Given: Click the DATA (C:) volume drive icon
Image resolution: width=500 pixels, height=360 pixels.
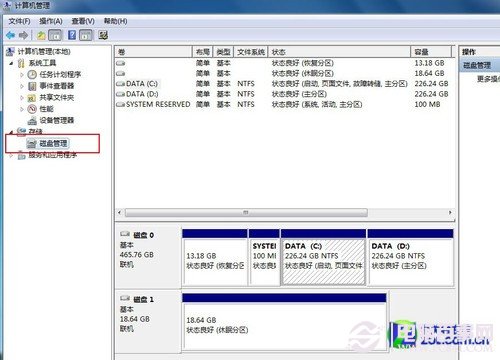Looking at the screenshot, I should coord(120,84).
